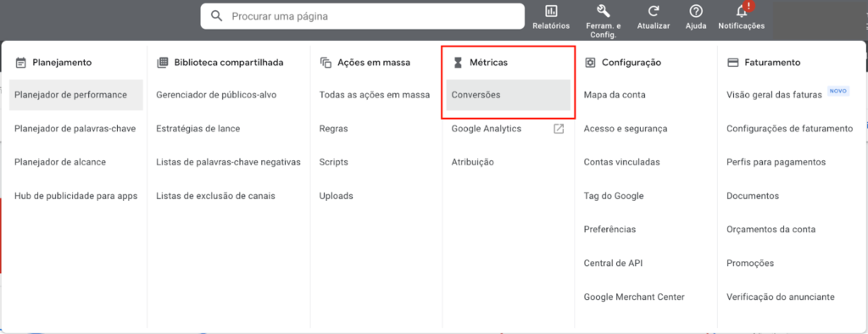Open Estratégias de lance
868x334 pixels.
(x=198, y=129)
